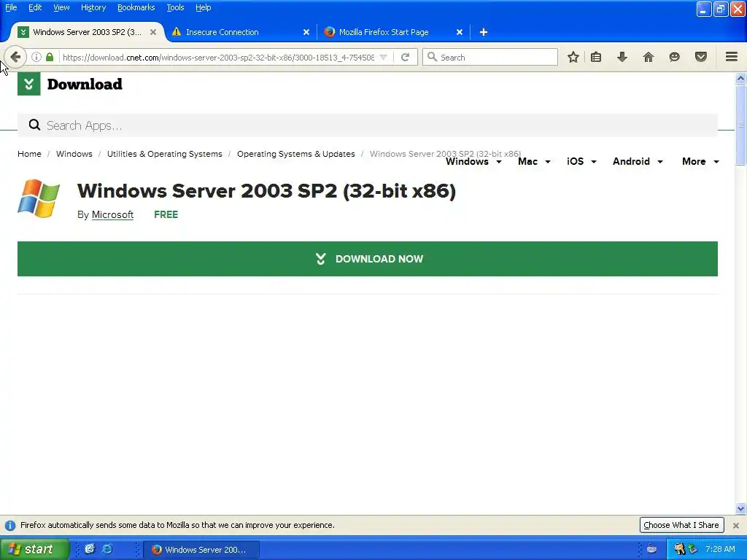Click the Download site title text
This screenshot has width=747, height=560.
[85, 85]
